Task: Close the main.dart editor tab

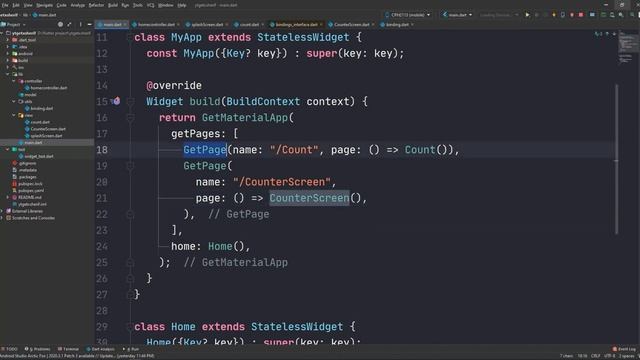Action: pyautogui.click(x=125, y=25)
